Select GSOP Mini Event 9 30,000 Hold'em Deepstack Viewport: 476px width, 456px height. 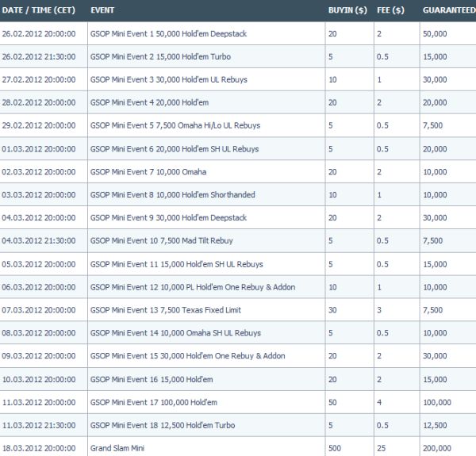(x=168, y=218)
